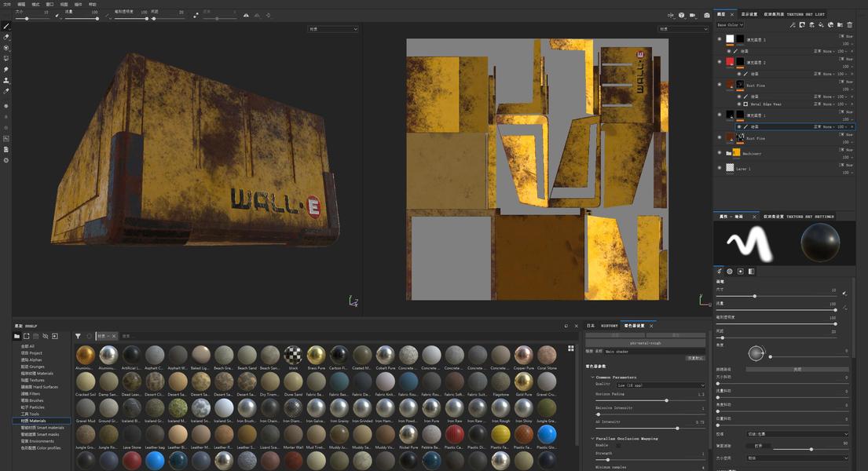
Task: Select the Smudge tool in left toolbar
Action: point(6,69)
